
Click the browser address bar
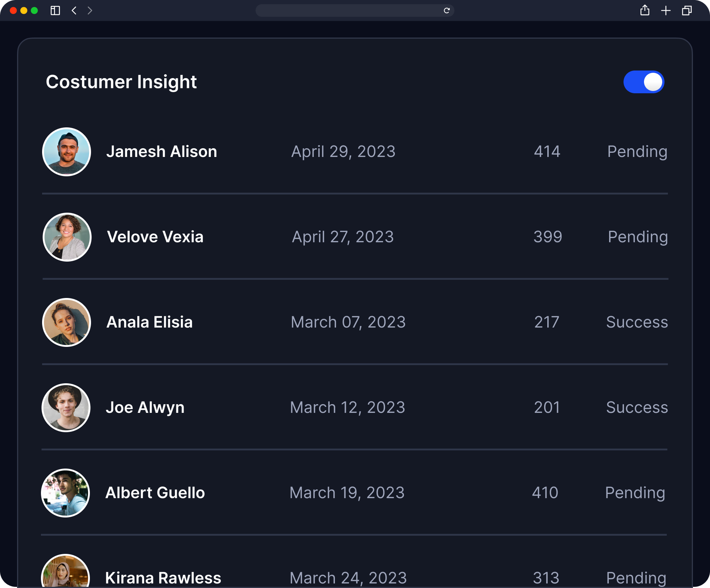[x=355, y=11]
